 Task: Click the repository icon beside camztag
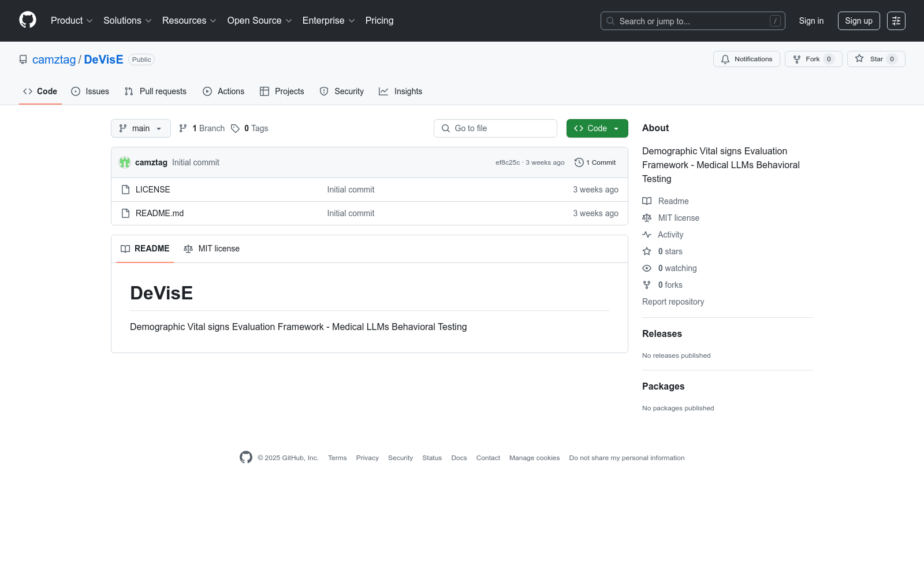coord(23,60)
